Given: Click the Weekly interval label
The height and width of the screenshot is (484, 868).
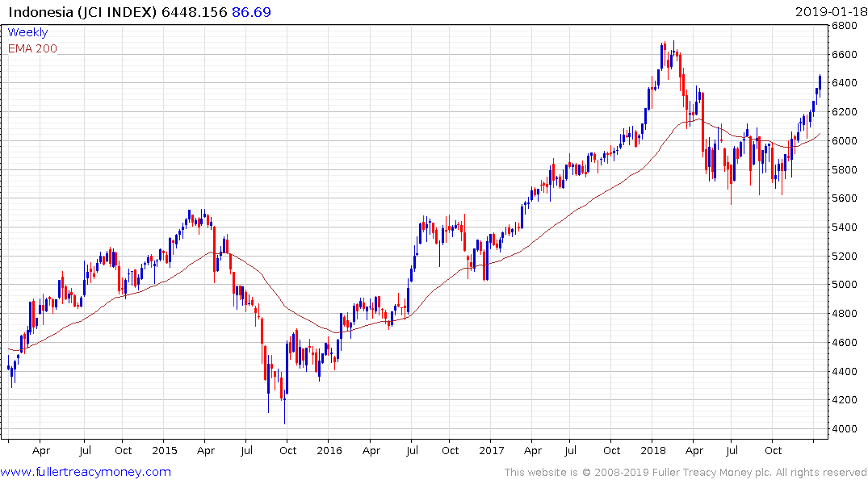Looking at the screenshot, I should (27, 32).
